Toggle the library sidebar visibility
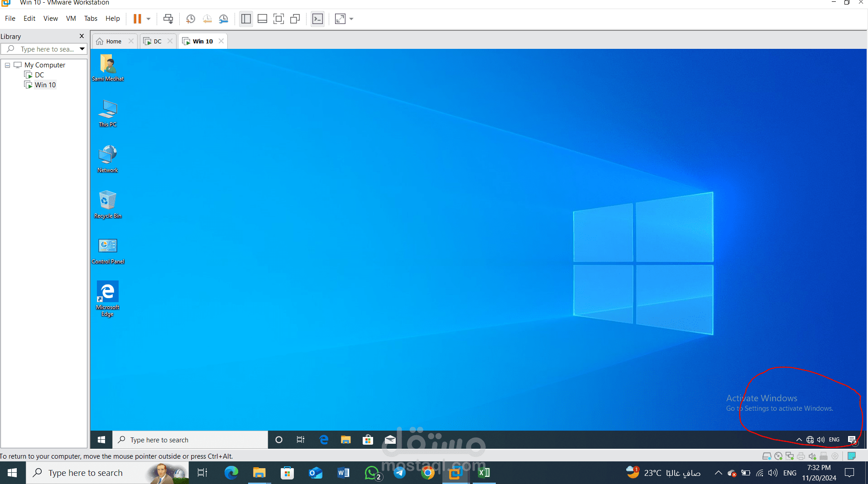The image size is (868, 484). pos(246,19)
